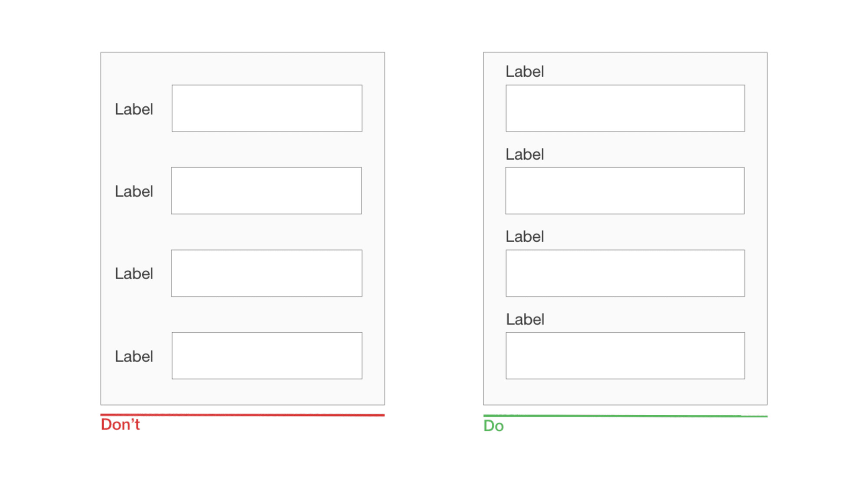Click the first input field in the Don't form

(x=267, y=108)
